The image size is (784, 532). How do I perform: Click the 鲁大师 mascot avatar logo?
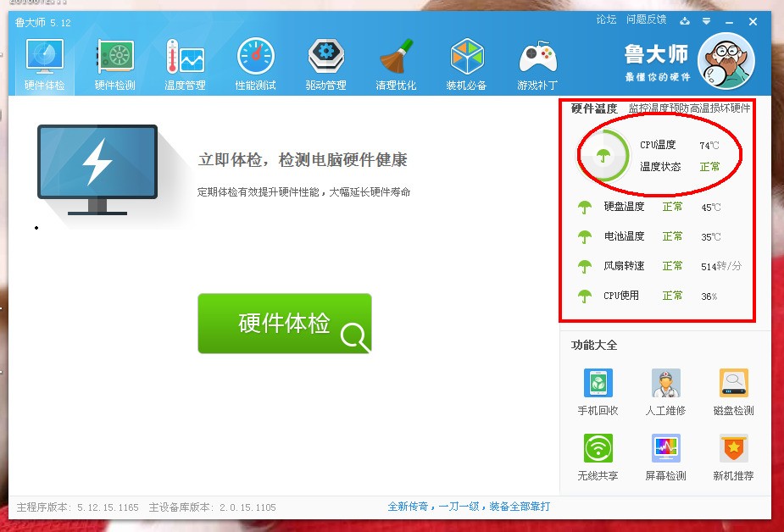point(726,61)
